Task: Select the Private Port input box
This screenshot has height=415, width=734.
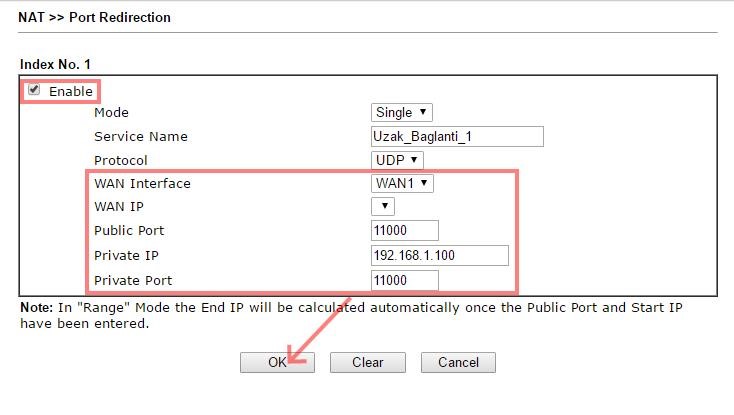Action: click(x=405, y=279)
